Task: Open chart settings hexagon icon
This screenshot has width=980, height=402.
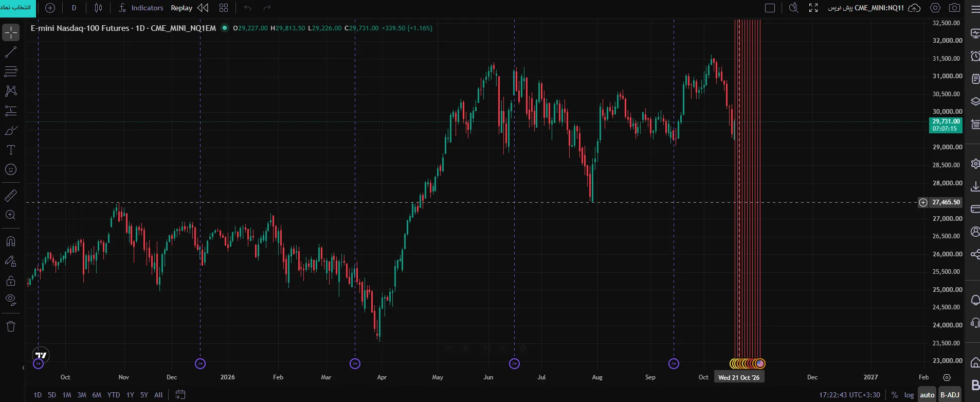Action: [935, 8]
